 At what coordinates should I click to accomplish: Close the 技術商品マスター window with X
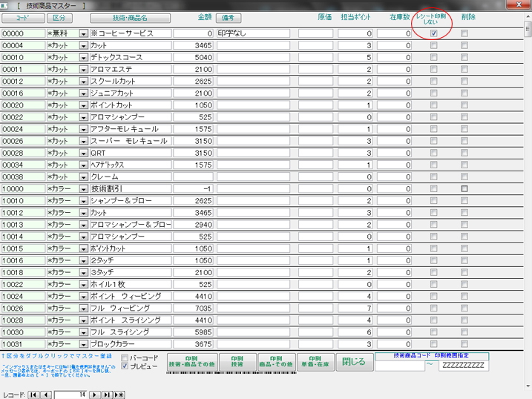coord(519,4)
